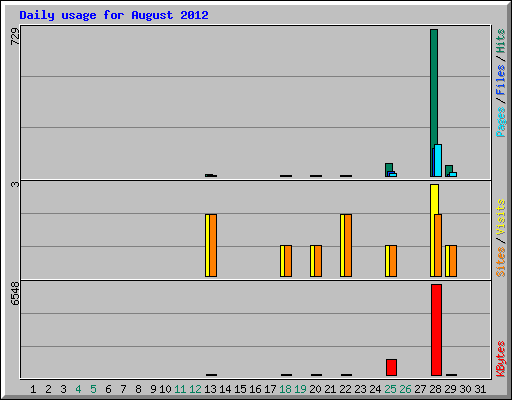This screenshot has height=400, width=512.
Task: Click the cyan Pages legend label
Action: [x=501, y=122]
